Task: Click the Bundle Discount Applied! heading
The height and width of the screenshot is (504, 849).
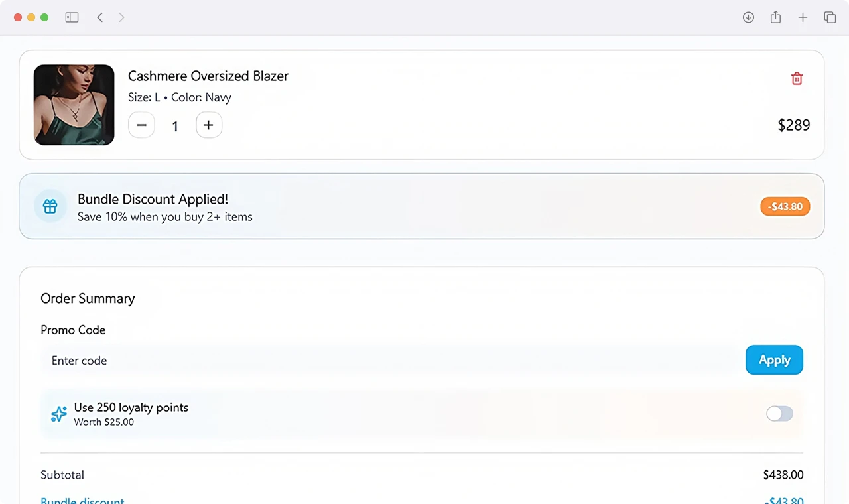Action: (153, 199)
